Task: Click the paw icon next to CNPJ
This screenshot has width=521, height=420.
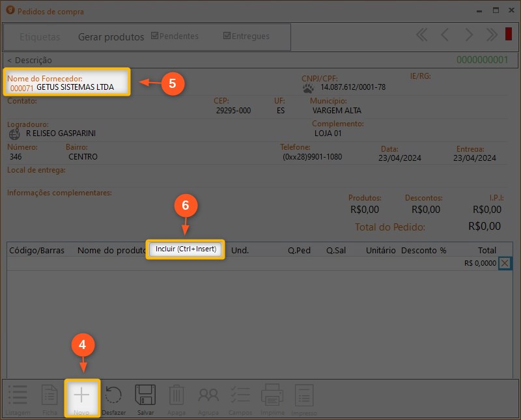Action: tap(309, 87)
